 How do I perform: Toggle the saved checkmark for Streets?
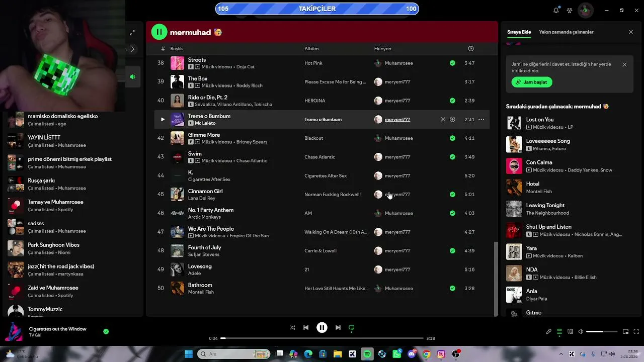pos(452,63)
